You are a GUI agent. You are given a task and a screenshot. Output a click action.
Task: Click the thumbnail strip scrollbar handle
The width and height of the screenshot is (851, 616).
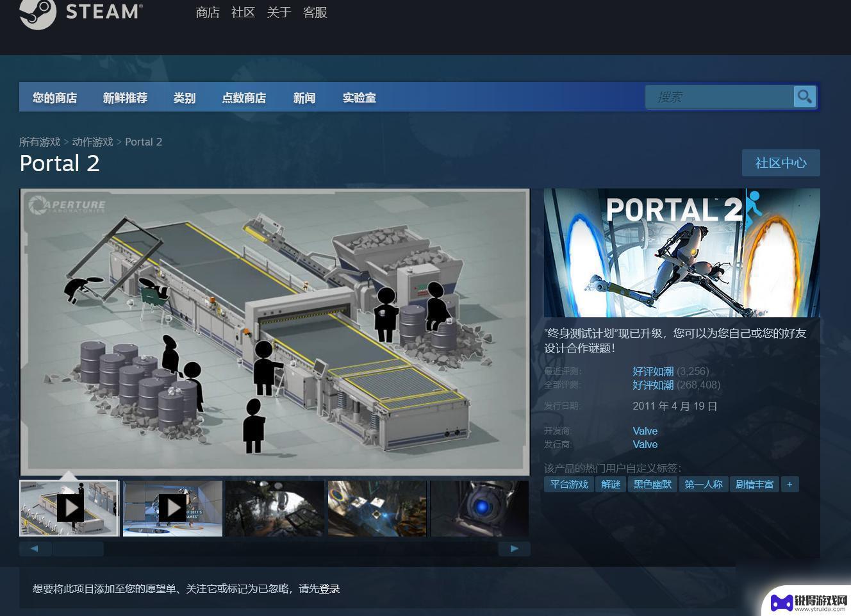click(x=78, y=549)
